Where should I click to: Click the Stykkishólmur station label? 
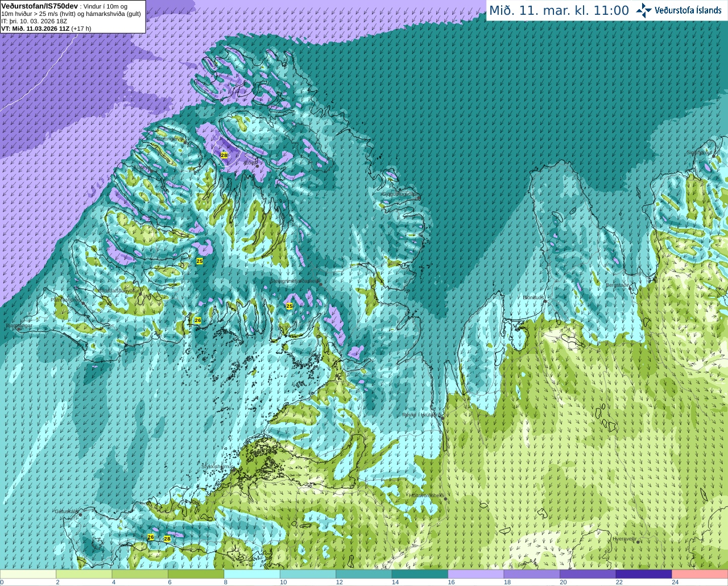pyautogui.click(x=218, y=467)
